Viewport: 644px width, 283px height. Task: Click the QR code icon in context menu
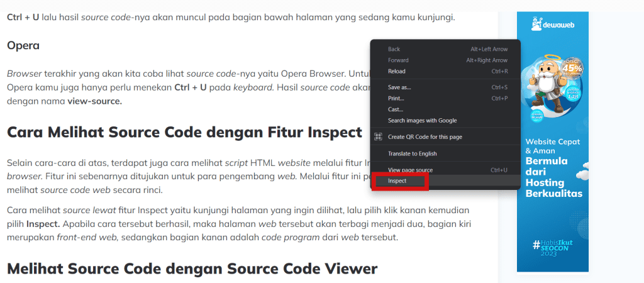tap(379, 137)
